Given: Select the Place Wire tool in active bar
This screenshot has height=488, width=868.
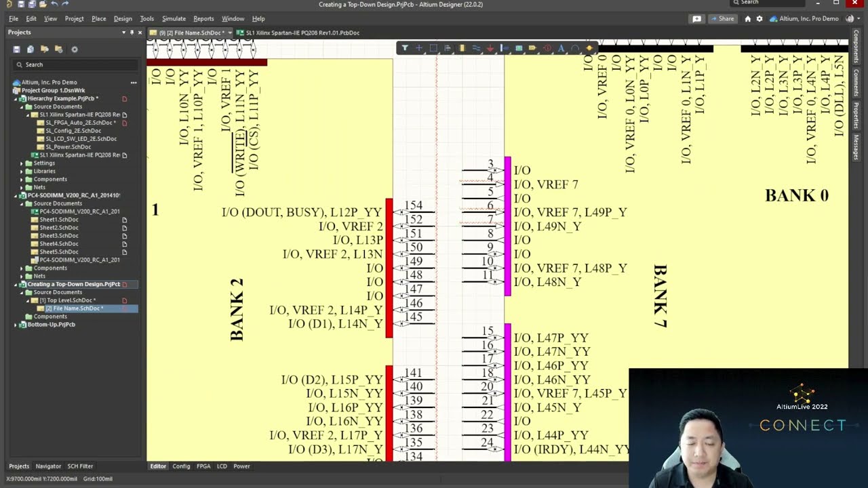Looking at the screenshot, I should (x=476, y=48).
